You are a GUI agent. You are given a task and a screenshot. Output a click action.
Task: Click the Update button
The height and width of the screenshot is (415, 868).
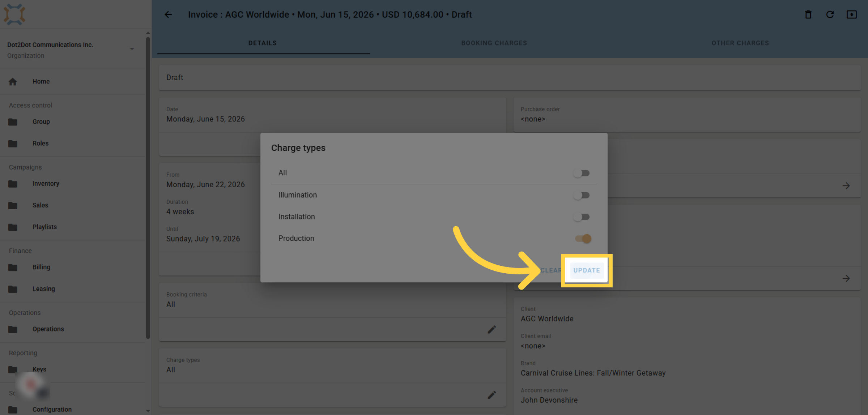coord(587,270)
